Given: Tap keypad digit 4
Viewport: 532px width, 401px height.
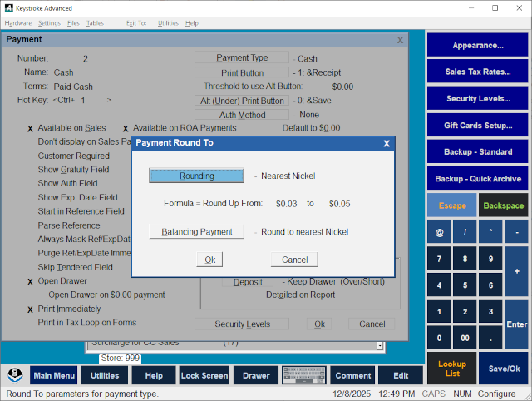Looking at the screenshot, I should pyautogui.click(x=439, y=285).
